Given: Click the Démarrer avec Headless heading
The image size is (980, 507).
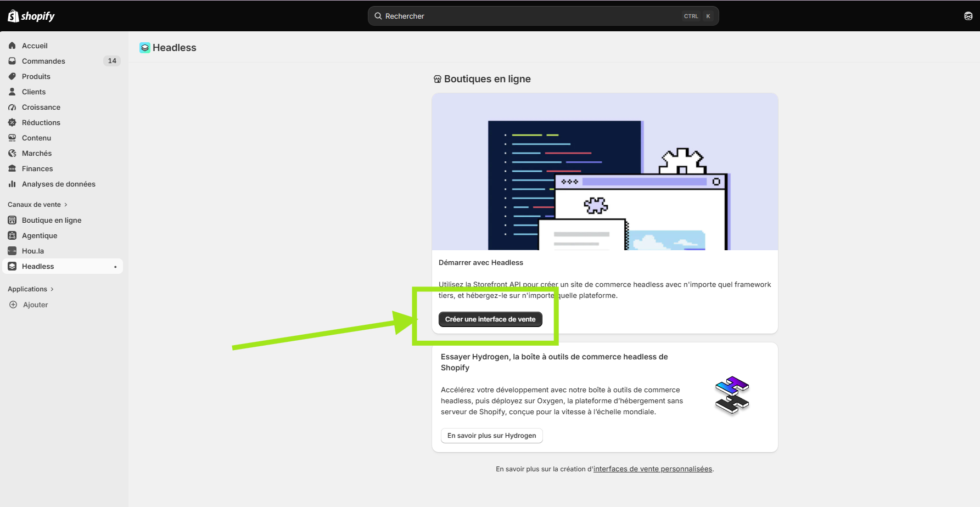Looking at the screenshot, I should click(x=481, y=263).
